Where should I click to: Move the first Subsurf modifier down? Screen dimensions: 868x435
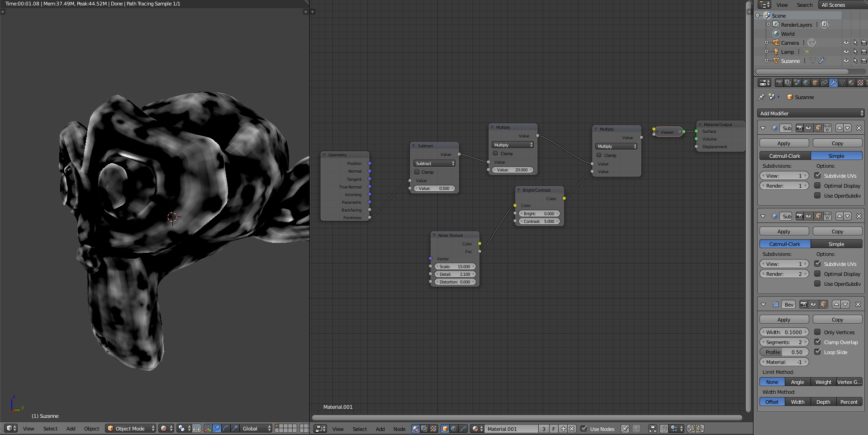click(848, 128)
